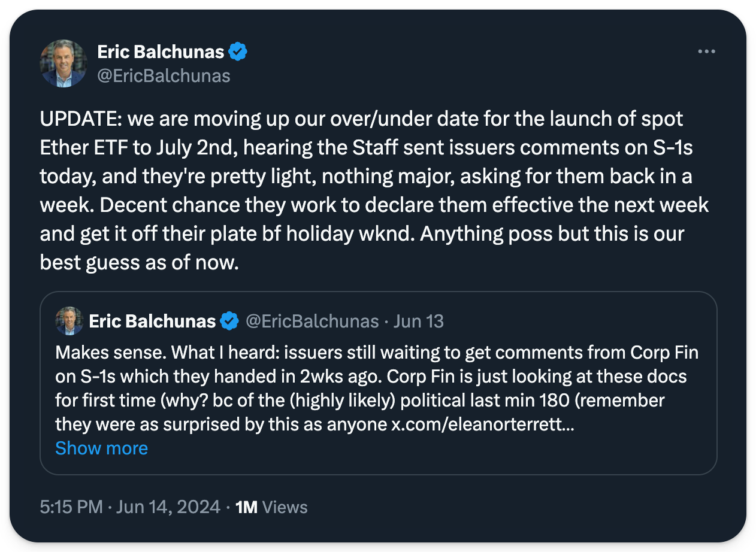Click the @EricBalchunas handle in the quoted tweet
This screenshot has width=756, height=552.
coord(312,322)
